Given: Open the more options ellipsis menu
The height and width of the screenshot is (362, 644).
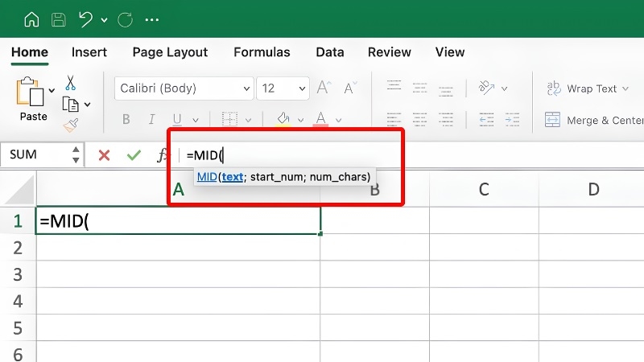Looking at the screenshot, I should 152,19.
